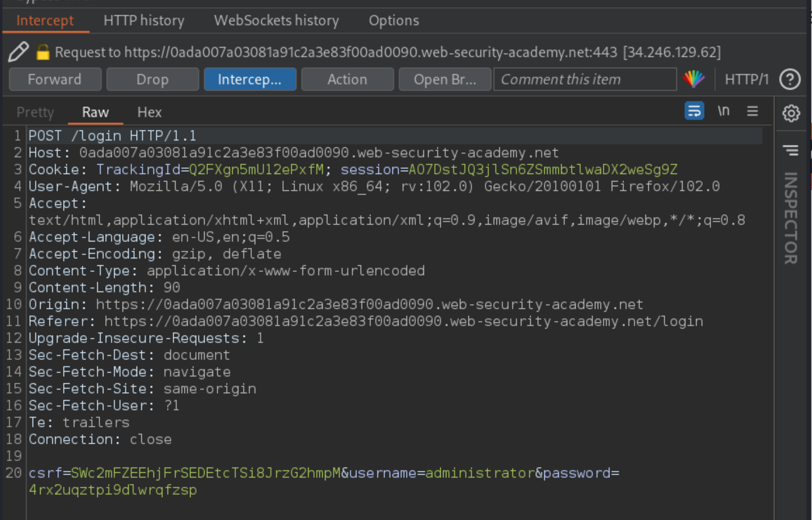Screen dimensions: 812x520
Task: Click the Host header line
Action: [294, 153]
